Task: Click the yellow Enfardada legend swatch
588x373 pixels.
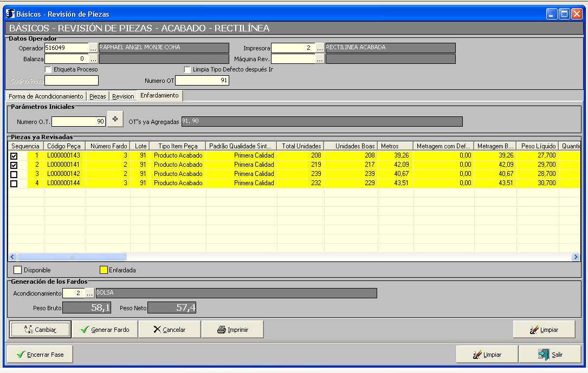Action: pos(104,270)
